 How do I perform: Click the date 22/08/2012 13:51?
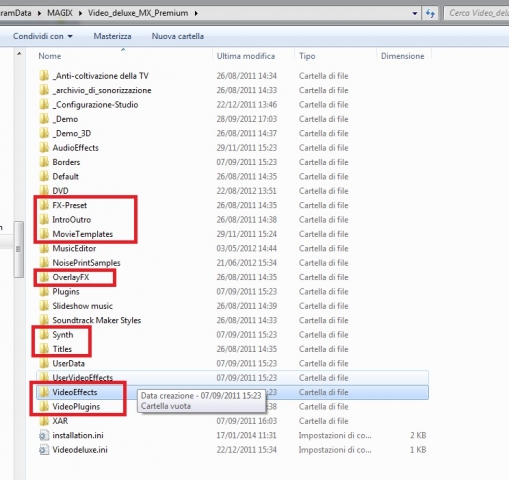coord(247,190)
